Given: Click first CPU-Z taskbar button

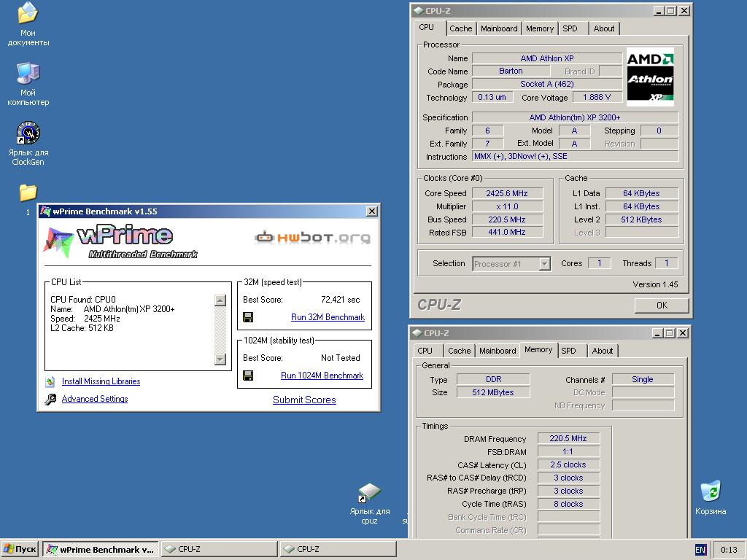Looking at the screenshot, I should [219, 550].
